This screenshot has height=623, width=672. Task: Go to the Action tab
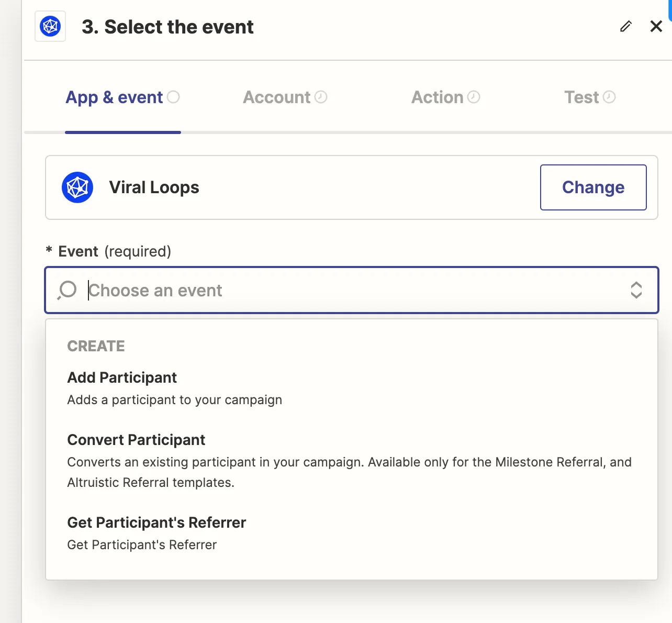(445, 97)
